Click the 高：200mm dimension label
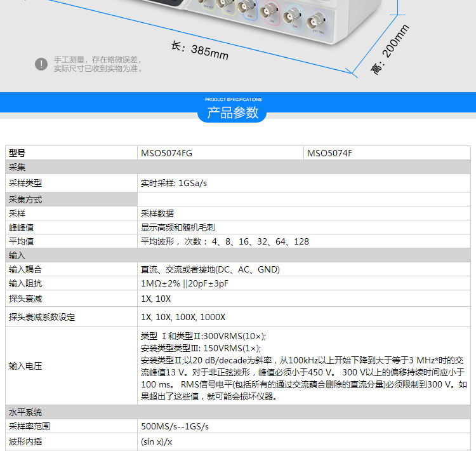This screenshot has height=451, width=476. tap(390, 50)
